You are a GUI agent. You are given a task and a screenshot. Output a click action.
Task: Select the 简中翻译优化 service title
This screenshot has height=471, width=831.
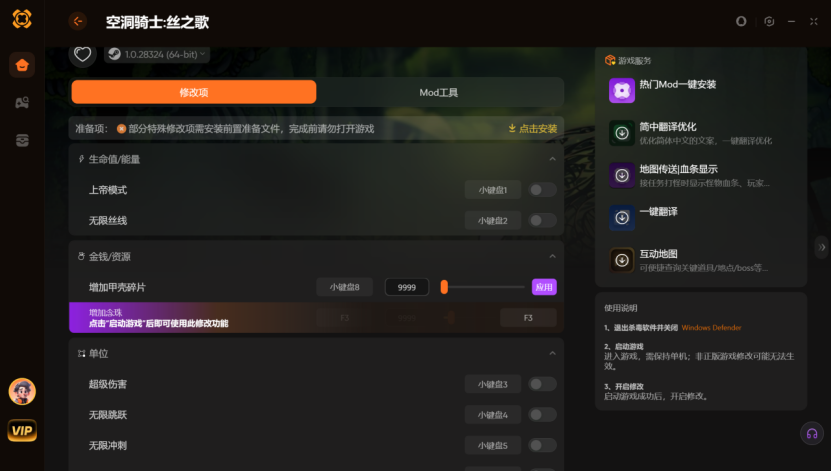668,127
